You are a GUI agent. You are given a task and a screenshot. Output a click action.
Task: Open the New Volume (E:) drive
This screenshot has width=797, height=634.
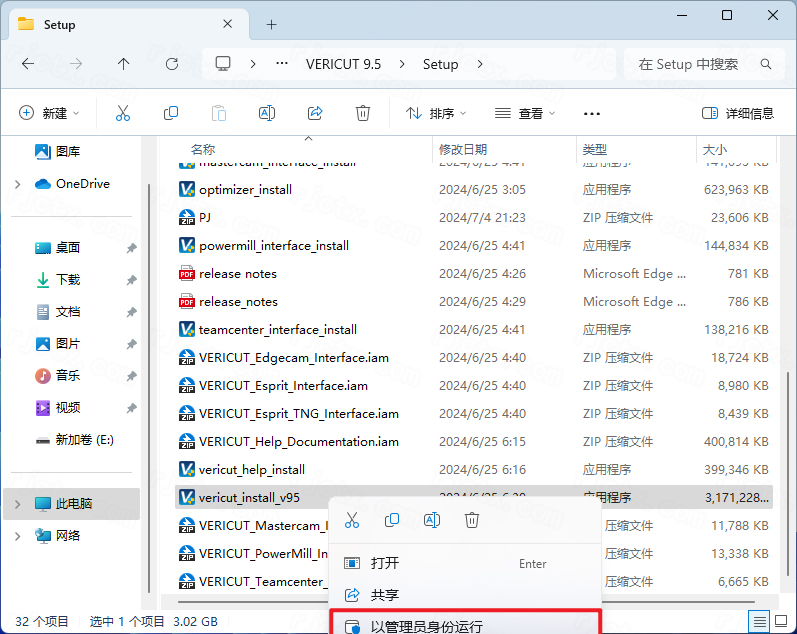point(74,440)
